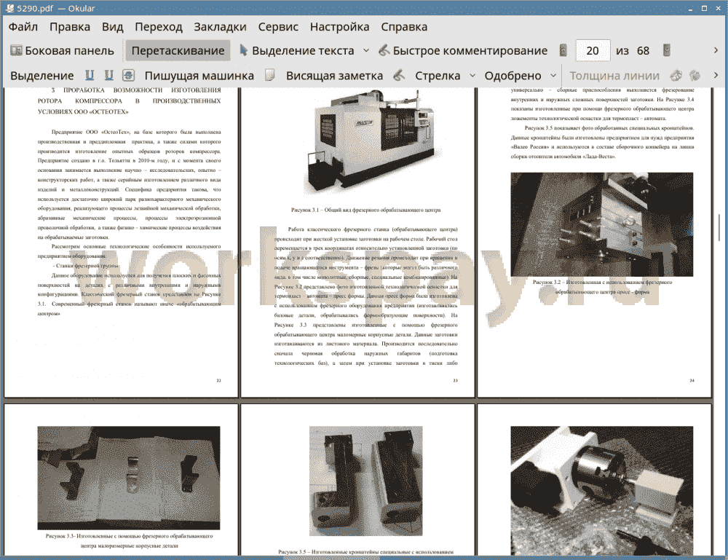Viewport: 728px width, 560px height.
Task: Click the total page count 68
Action: [643, 51]
